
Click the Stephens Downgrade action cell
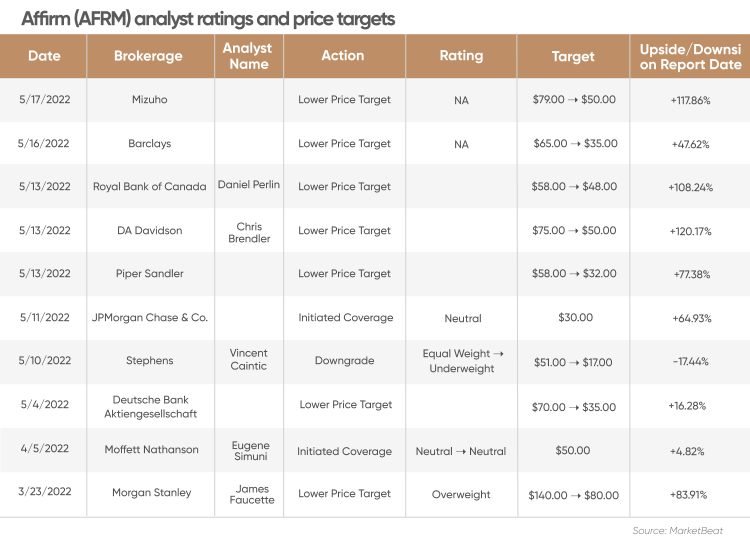coord(344,361)
